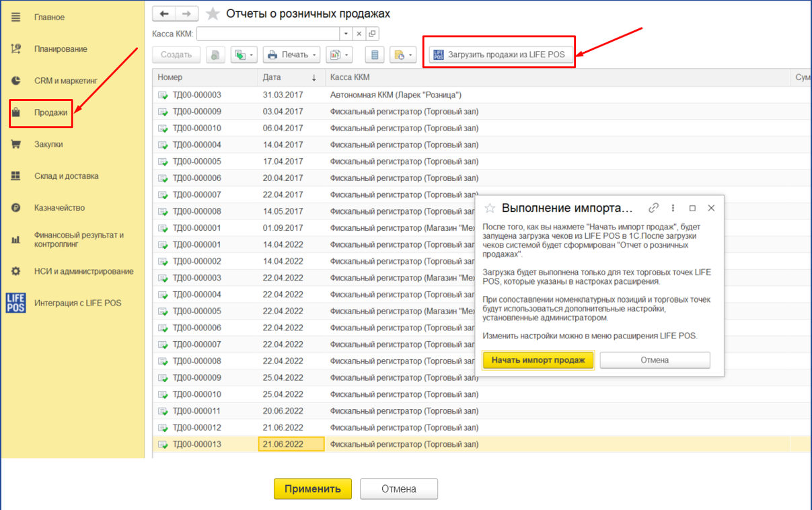Sort by the Дата column header
This screenshot has height=510, width=812.
coord(291,77)
